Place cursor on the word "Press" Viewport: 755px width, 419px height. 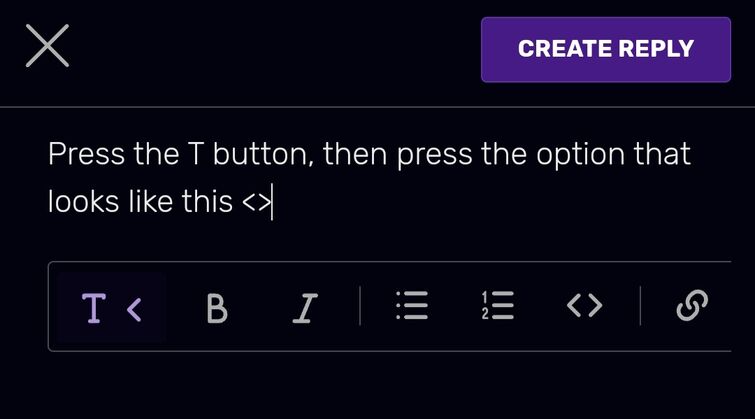click(x=86, y=154)
